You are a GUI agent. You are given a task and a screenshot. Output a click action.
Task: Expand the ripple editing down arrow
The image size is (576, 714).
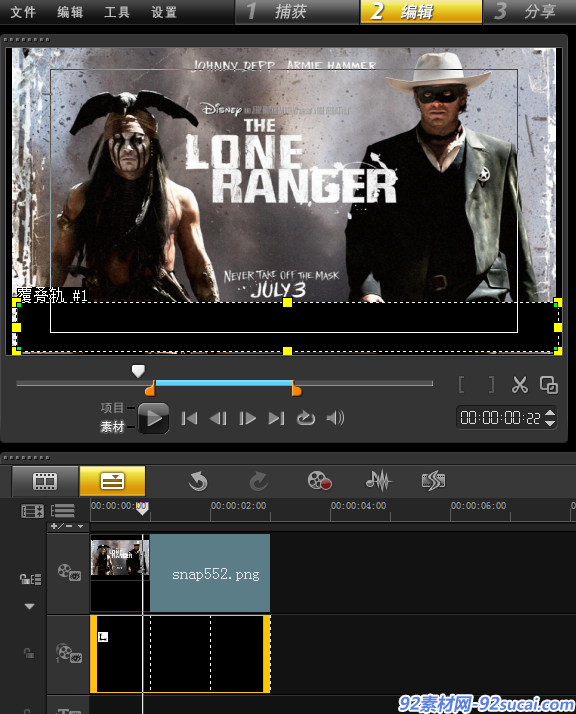(29, 606)
